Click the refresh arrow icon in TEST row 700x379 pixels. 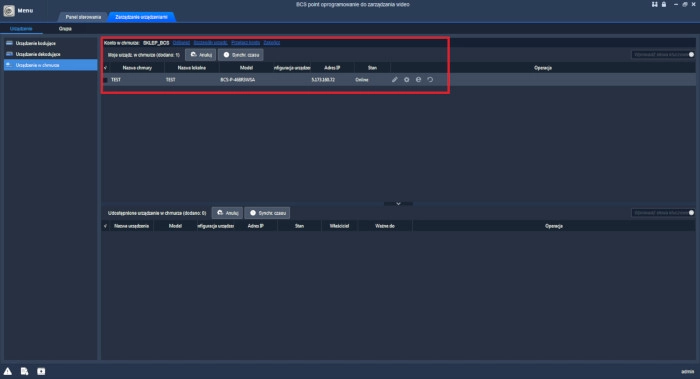coord(430,79)
